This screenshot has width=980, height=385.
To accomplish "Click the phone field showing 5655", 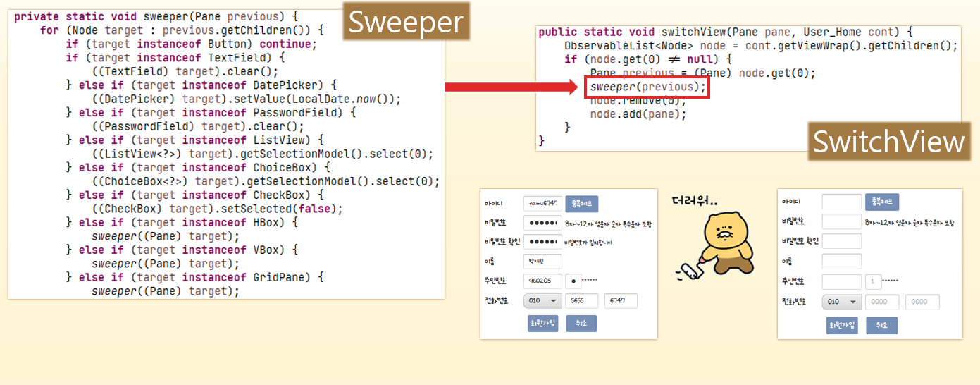I will tap(581, 301).
